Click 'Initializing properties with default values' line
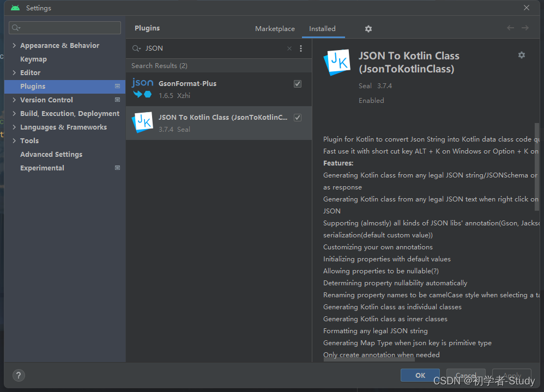544x392 pixels. pos(387,259)
